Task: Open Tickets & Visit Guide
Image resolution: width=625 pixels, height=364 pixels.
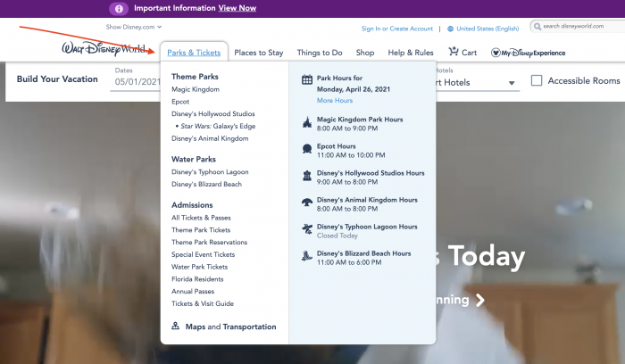Action: pyautogui.click(x=203, y=303)
